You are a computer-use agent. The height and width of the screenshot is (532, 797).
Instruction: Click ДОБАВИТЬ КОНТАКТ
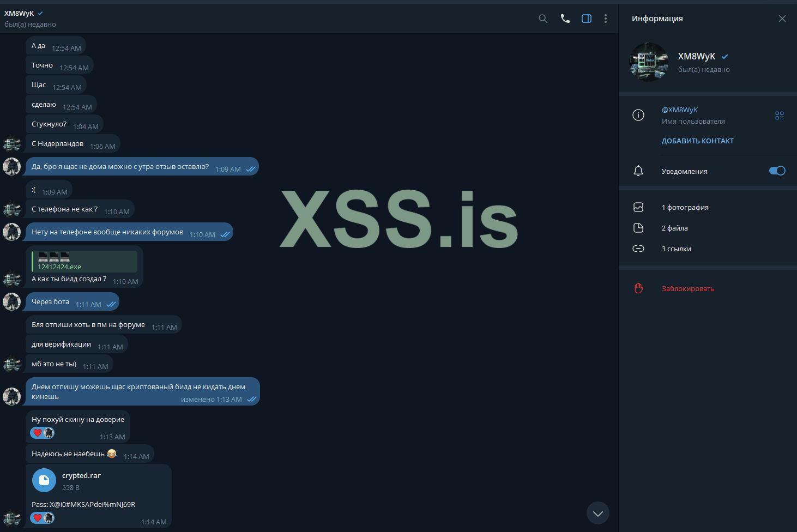(x=698, y=141)
